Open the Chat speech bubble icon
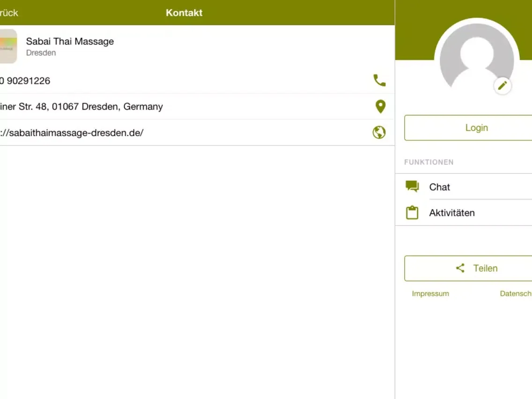532x399 pixels. tap(412, 186)
